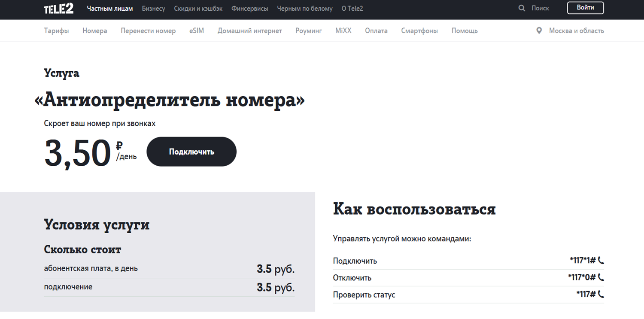Open the Номера menu item
The width and height of the screenshot is (644, 319).
95,31
